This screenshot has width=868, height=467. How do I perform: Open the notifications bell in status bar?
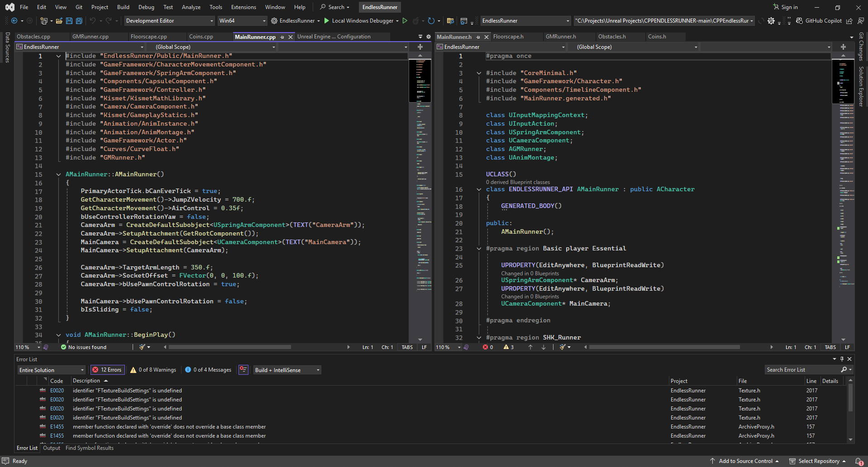click(858, 461)
